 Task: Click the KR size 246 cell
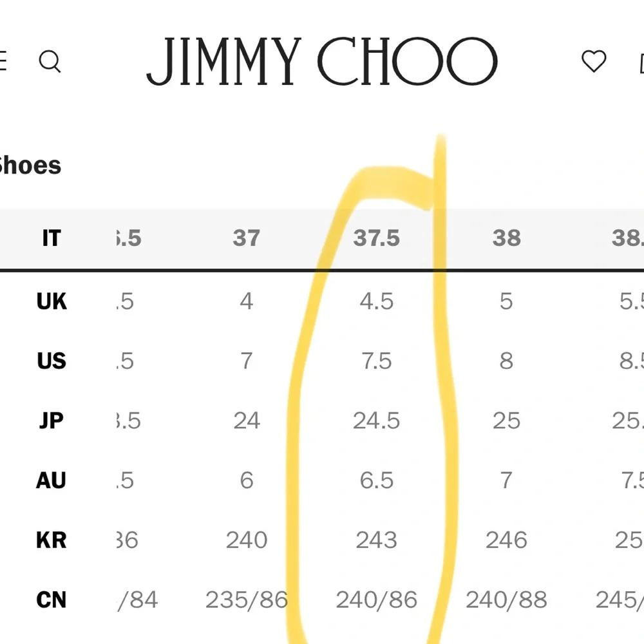pyautogui.click(x=506, y=540)
